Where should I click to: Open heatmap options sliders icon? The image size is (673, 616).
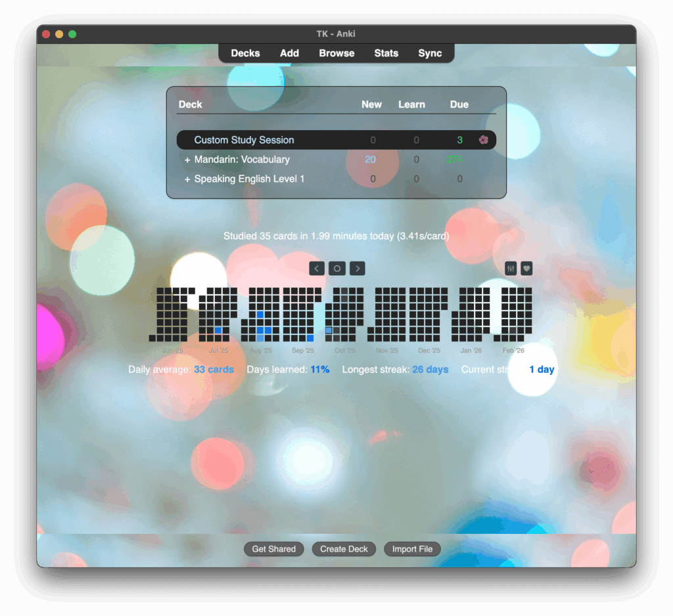point(511,269)
